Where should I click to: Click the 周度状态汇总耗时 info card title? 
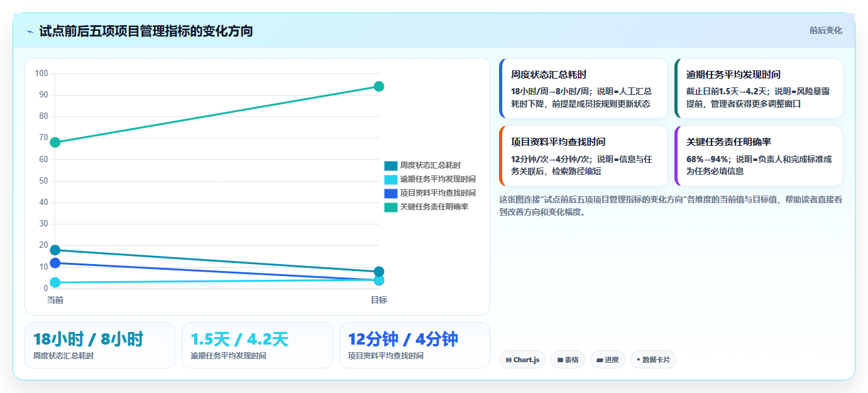click(x=549, y=74)
